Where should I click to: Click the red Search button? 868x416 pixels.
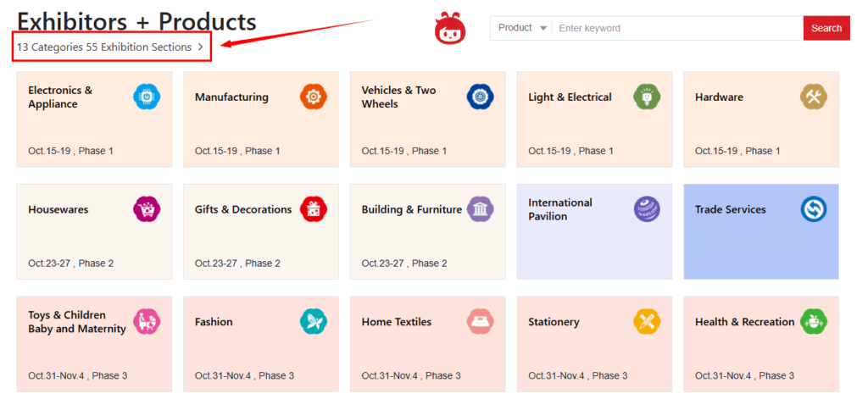click(826, 28)
